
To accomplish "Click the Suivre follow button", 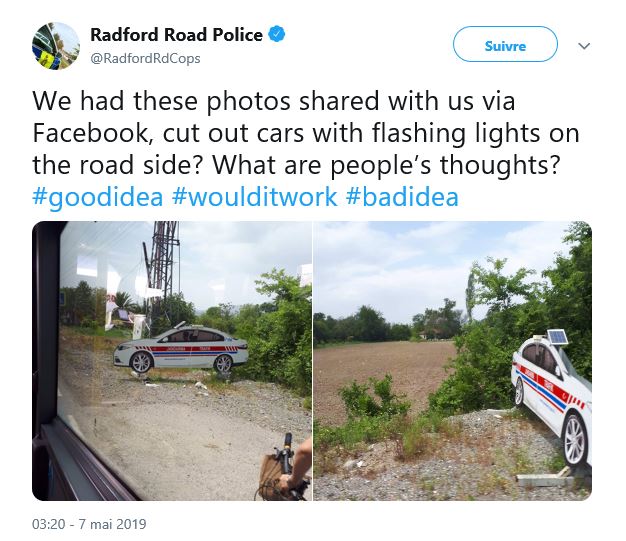I will tap(505, 44).
